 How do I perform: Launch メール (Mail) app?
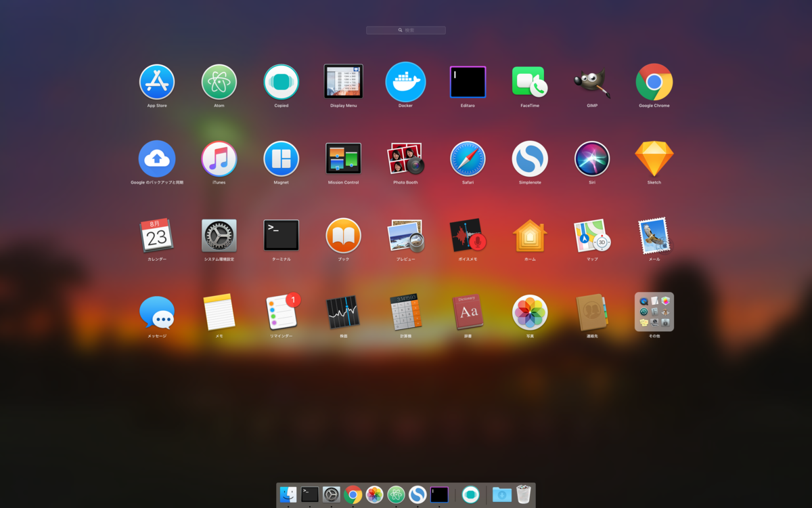point(654,236)
